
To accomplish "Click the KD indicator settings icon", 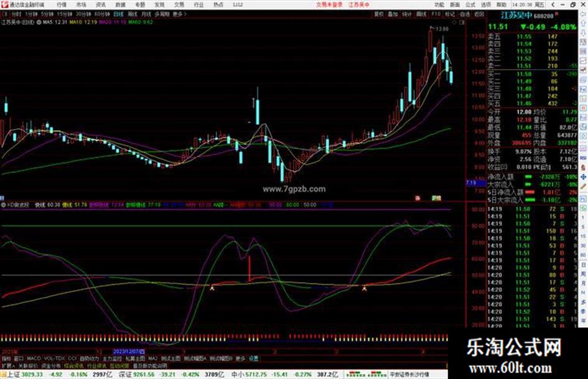I will tap(3, 205).
